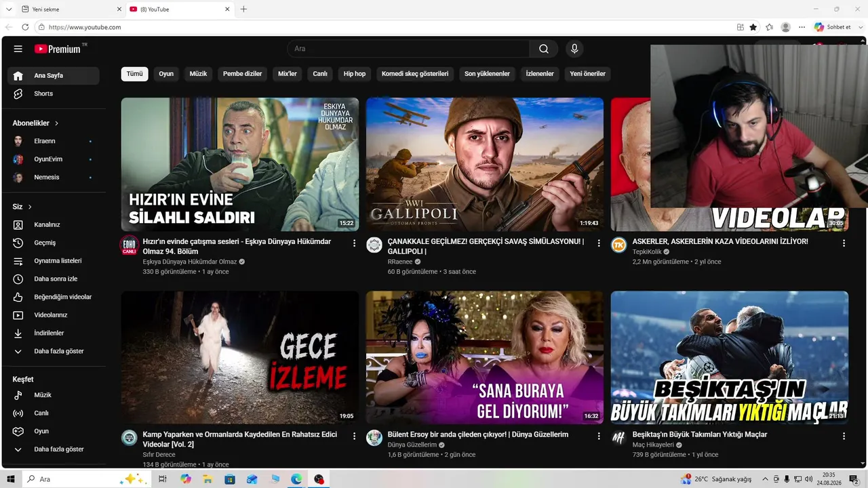868x488 pixels.
Task: Select the Pembe diziler filter chip
Action: pos(242,74)
